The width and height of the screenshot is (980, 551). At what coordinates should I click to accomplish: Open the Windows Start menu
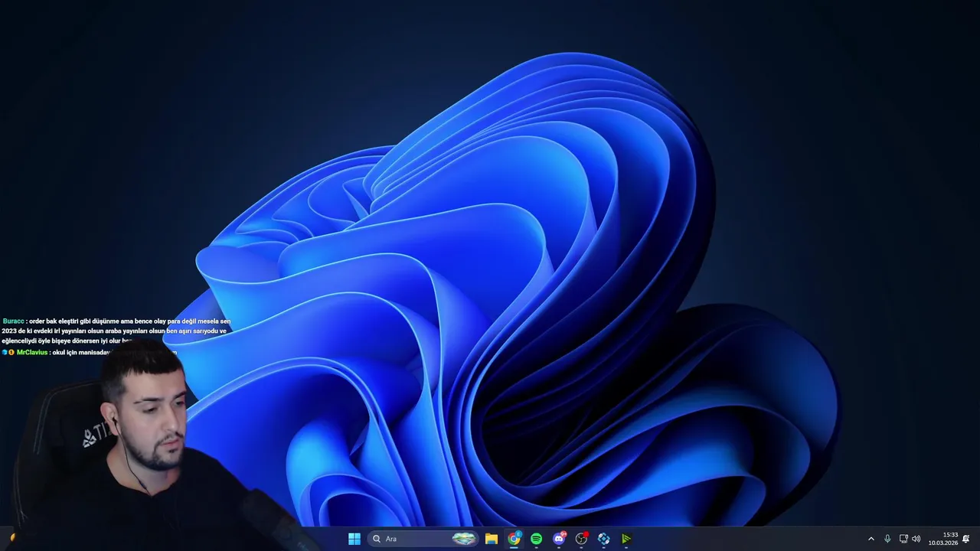pyautogui.click(x=354, y=539)
